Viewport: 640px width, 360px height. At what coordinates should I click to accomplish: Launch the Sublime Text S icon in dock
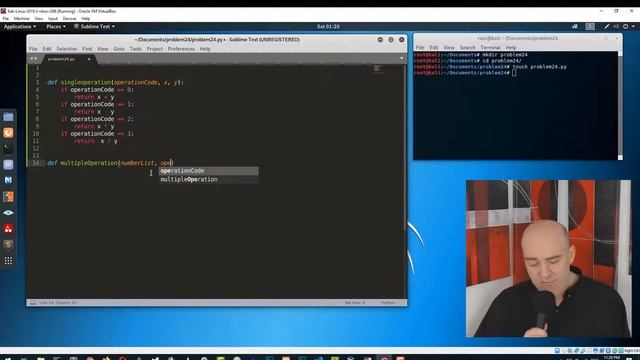(8, 244)
